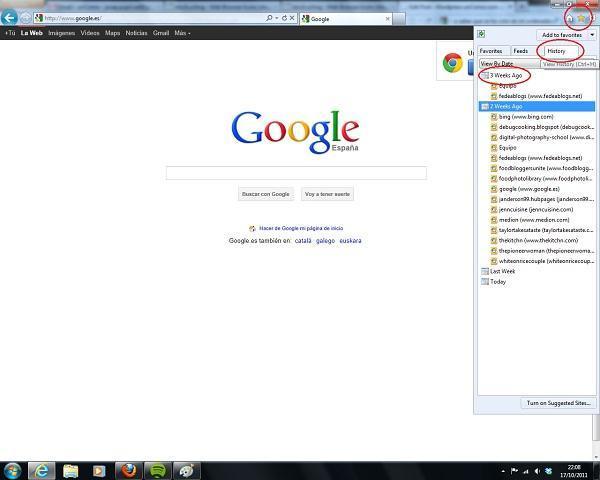The width and height of the screenshot is (600, 480).
Task: Open foodphotolibrary history entry
Action: tap(542, 178)
